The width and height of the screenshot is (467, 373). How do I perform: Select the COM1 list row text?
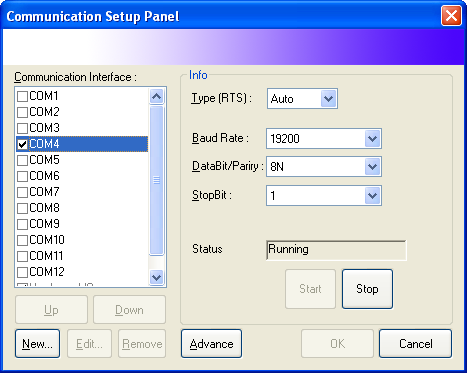click(x=44, y=96)
